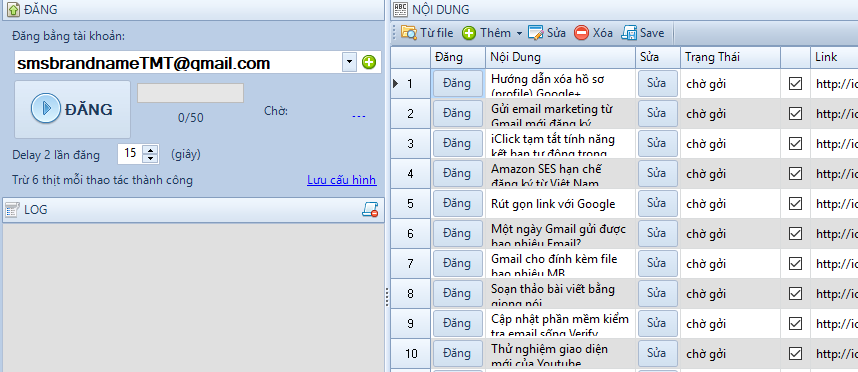
Task: Click 'chờ gởi' status in row 9
Action: click(731, 323)
